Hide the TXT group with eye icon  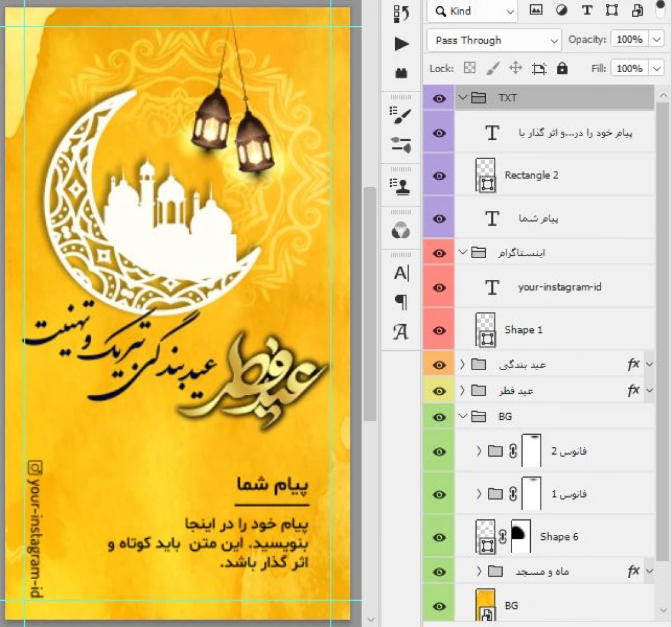tap(439, 98)
